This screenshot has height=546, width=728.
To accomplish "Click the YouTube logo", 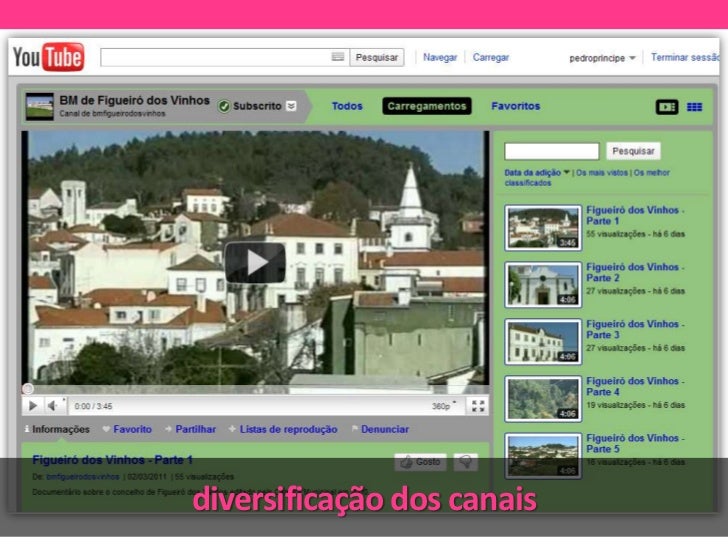I will point(48,57).
